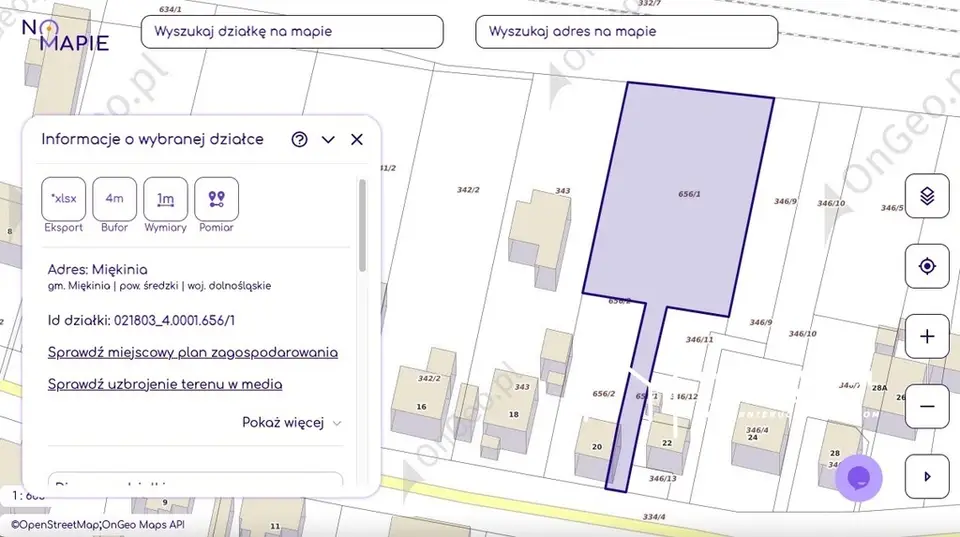
Task: Show parcel Wymiary (dimensions) tool
Action: 165,198
